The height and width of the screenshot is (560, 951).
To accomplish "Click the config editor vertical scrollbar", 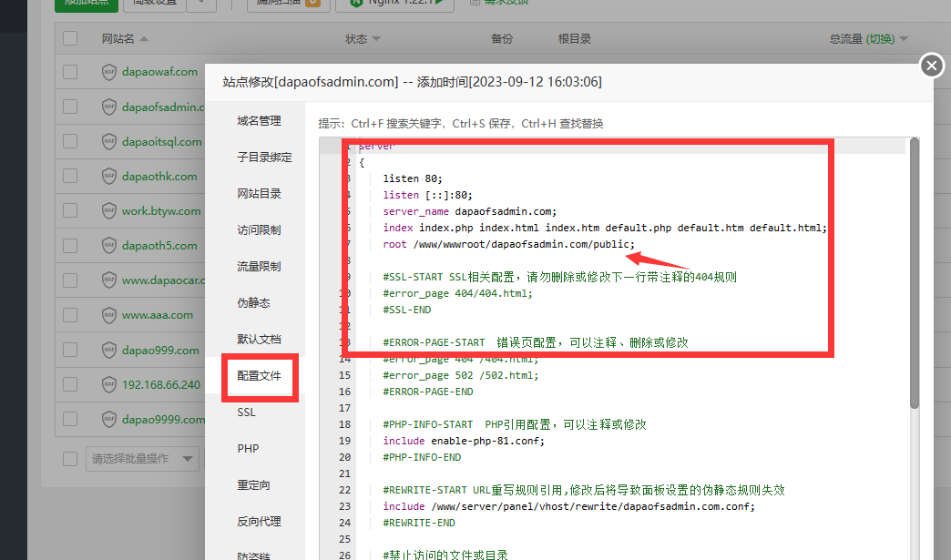I will 914,273.
